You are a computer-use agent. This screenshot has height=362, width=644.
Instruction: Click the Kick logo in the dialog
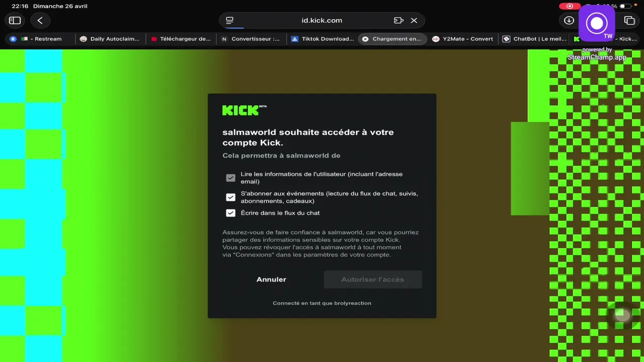tap(245, 110)
